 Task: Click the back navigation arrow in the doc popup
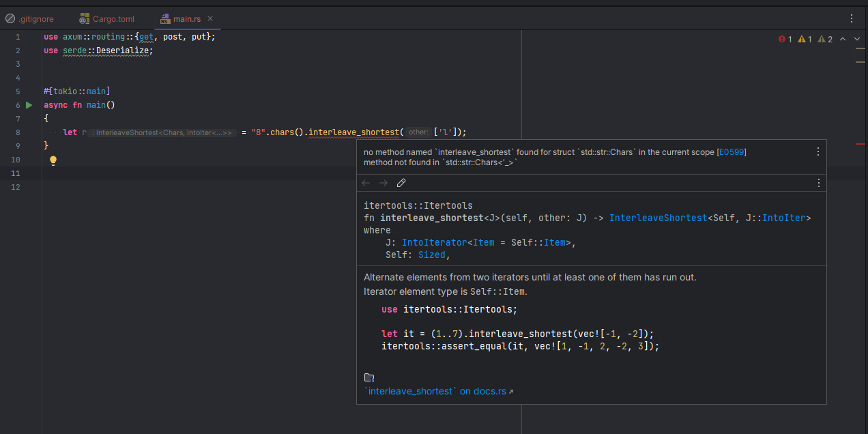point(366,182)
